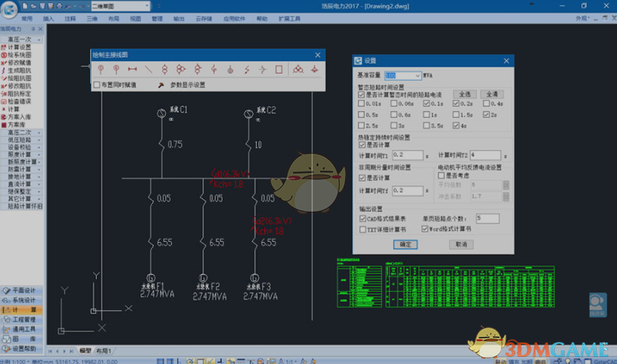The image size is (617, 364).
Task: Uncheck the 0.1s time checkbox
Action: (426, 103)
